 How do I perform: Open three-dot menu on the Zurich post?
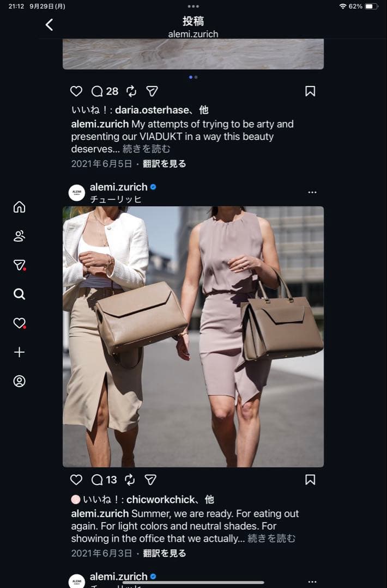(x=312, y=192)
